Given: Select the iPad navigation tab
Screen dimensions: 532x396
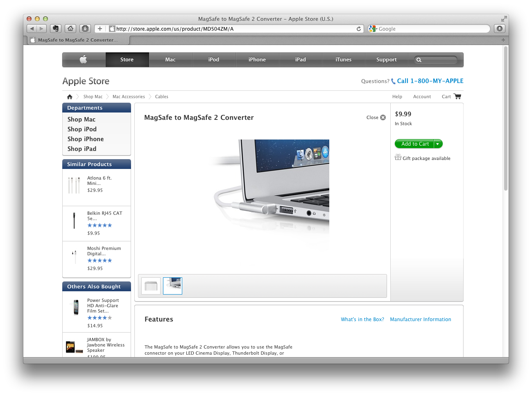Looking at the screenshot, I should [x=301, y=59].
